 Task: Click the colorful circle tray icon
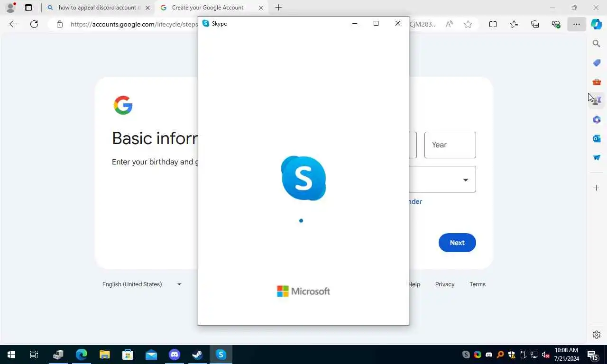pyautogui.click(x=478, y=355)
